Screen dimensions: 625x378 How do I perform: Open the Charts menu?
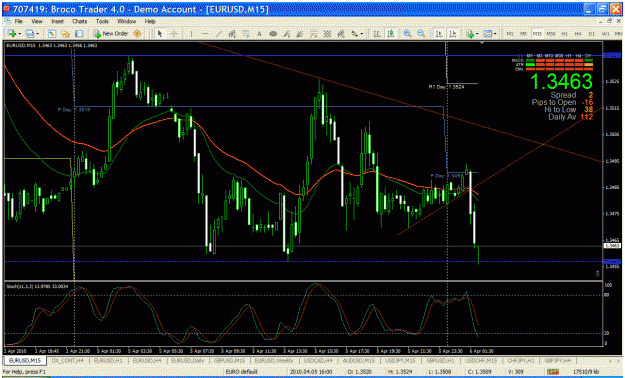click(x=80, y=21)
